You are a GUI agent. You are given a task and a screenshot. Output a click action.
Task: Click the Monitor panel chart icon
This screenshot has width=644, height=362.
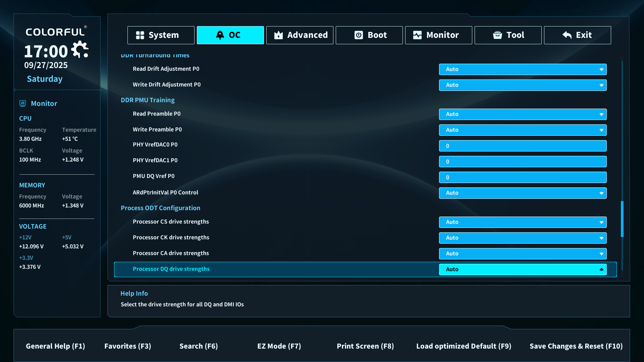[22, 103]
